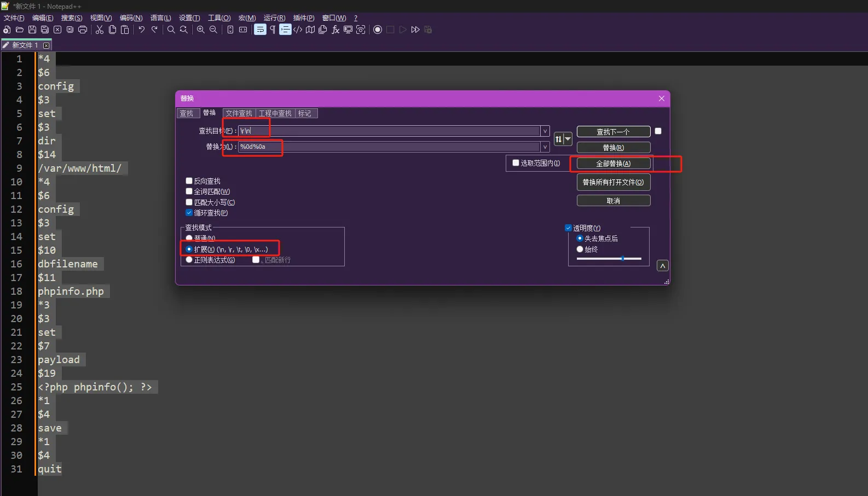Viewport: 868px width, 496px height.
Task: Select the 正则表达式(G) radio button
Action: point(189,260)
